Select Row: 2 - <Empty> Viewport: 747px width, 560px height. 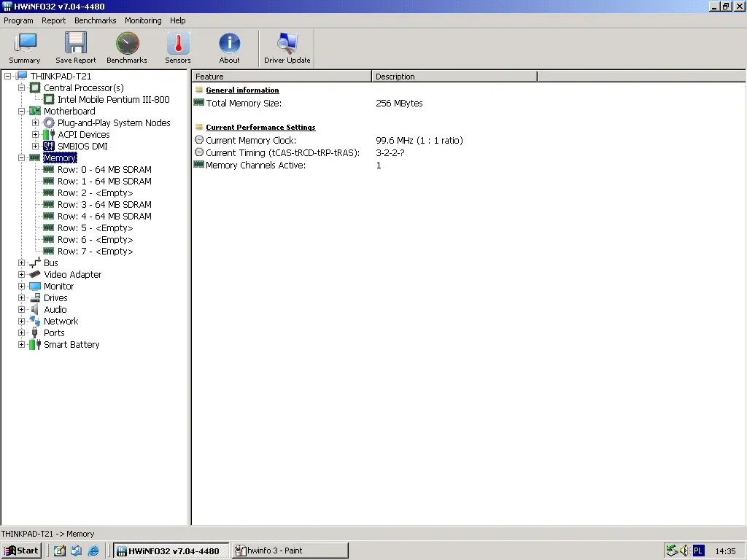click(x=96, y=192)
